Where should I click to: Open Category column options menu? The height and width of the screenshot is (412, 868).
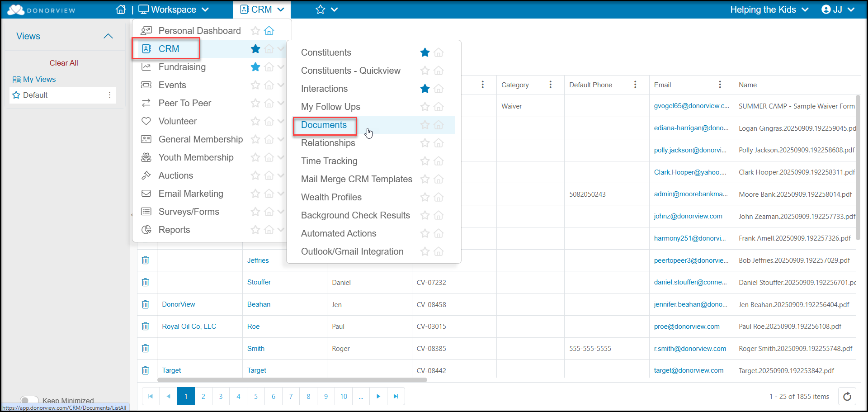tap(550, 85)
